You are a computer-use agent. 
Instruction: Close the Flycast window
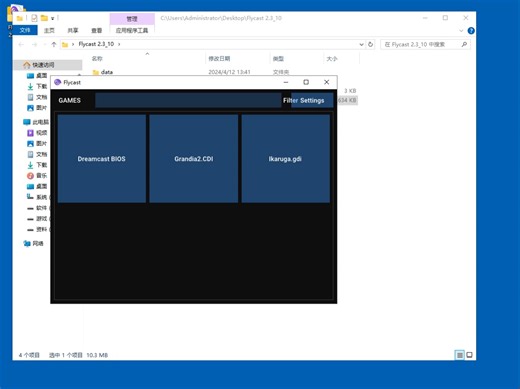point(327,82)
